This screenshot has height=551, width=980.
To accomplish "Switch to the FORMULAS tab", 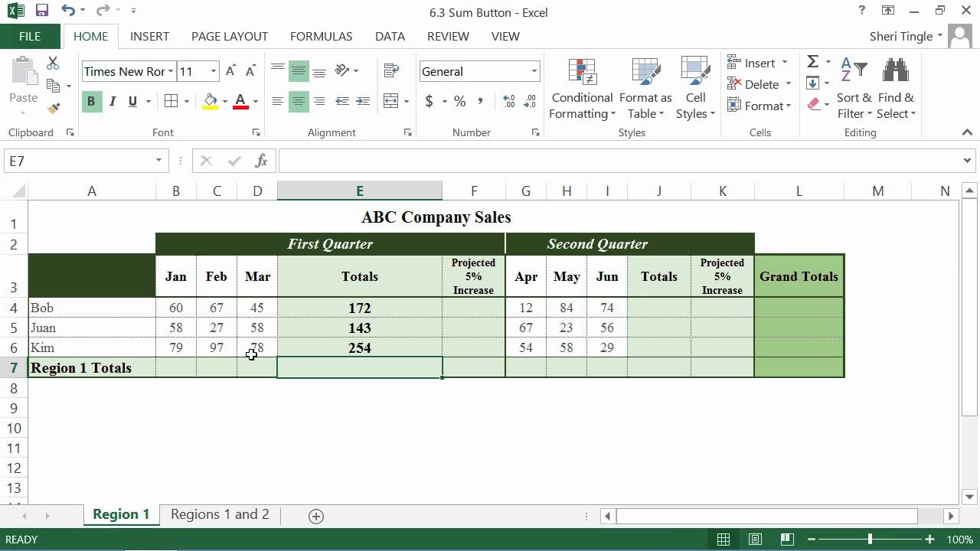I will click(322, 36).
